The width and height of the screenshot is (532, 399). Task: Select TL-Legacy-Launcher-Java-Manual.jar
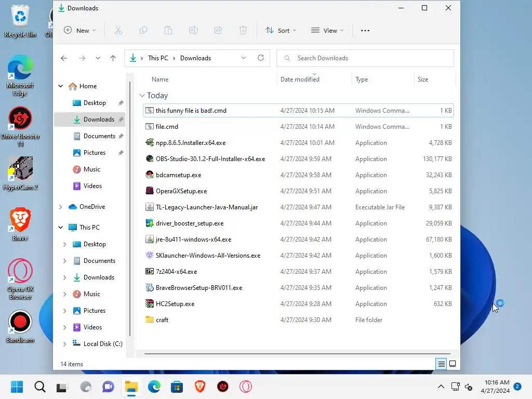299,207
